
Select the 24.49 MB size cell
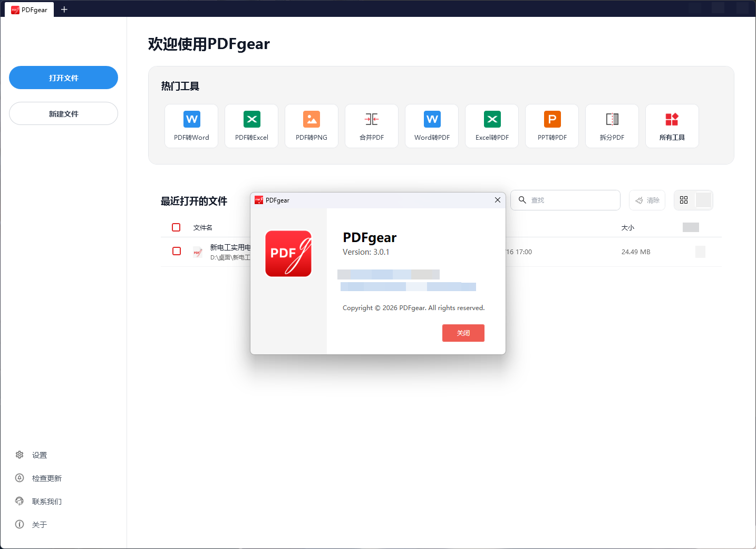[x=636, y=252]
